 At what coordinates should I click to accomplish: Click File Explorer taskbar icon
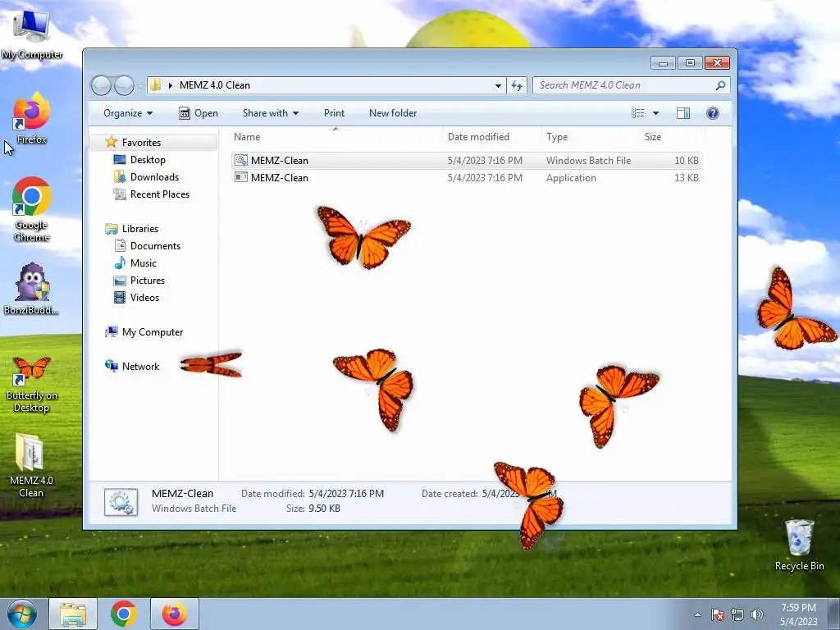click(73, 614)
